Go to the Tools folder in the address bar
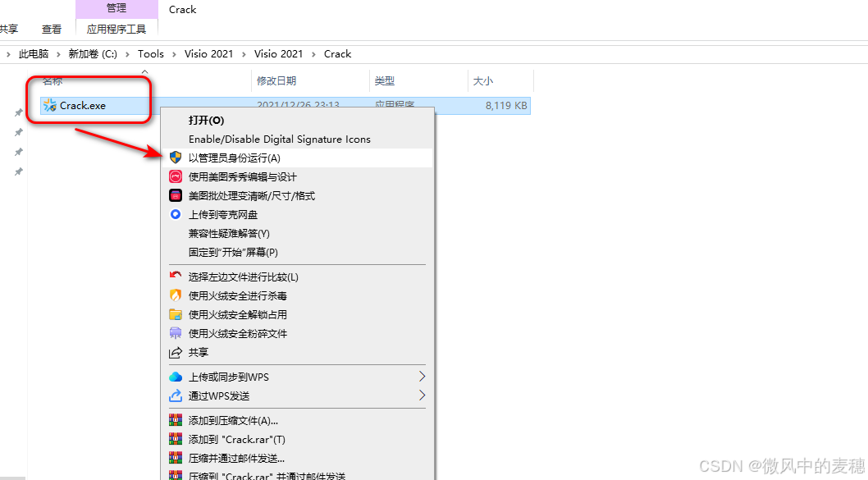Viewport: 868px width, 480px height. (x=151, y=53)
